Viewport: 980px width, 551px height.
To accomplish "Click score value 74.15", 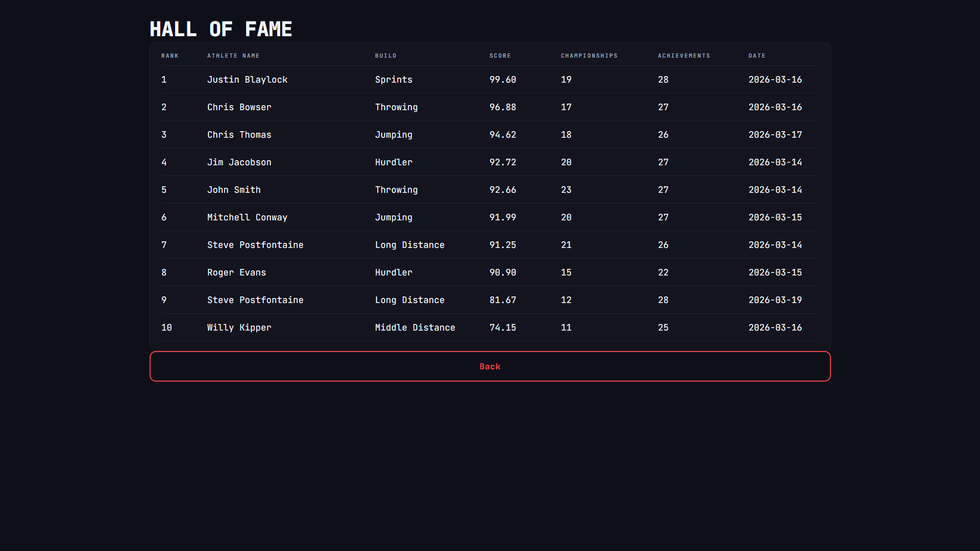I will click(503, 328).
